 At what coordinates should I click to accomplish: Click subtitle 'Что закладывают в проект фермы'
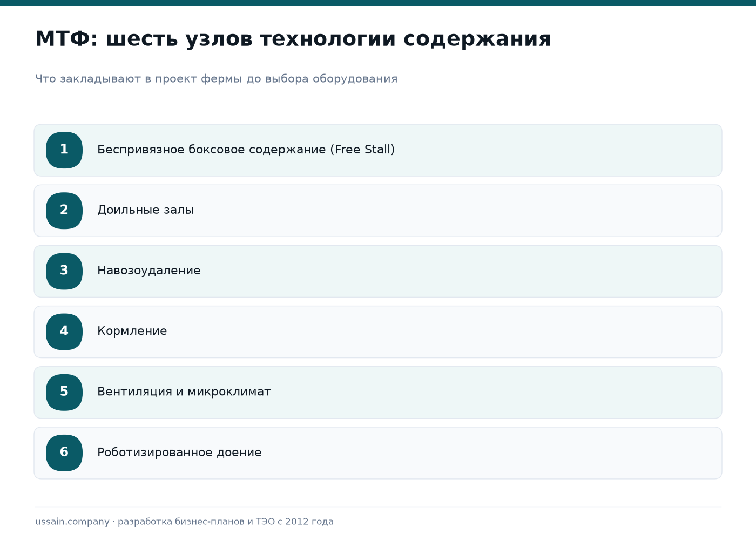click(139, 79)
